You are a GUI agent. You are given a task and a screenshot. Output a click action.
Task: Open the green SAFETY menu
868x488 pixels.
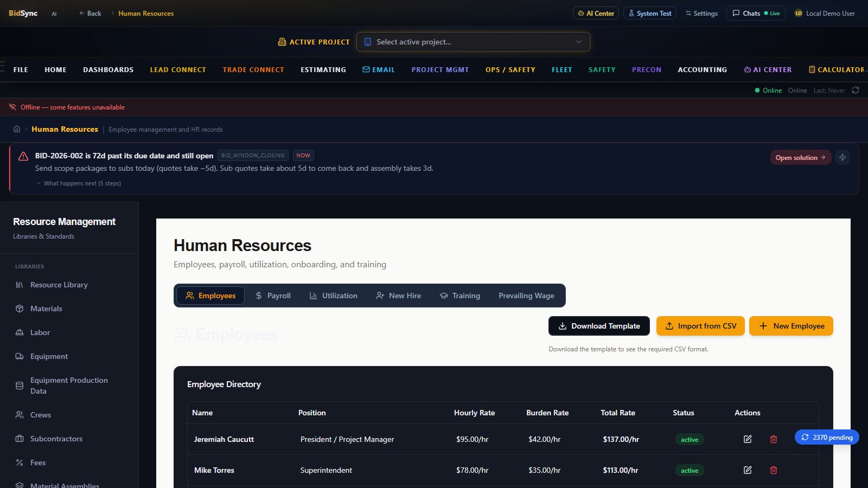602,69
